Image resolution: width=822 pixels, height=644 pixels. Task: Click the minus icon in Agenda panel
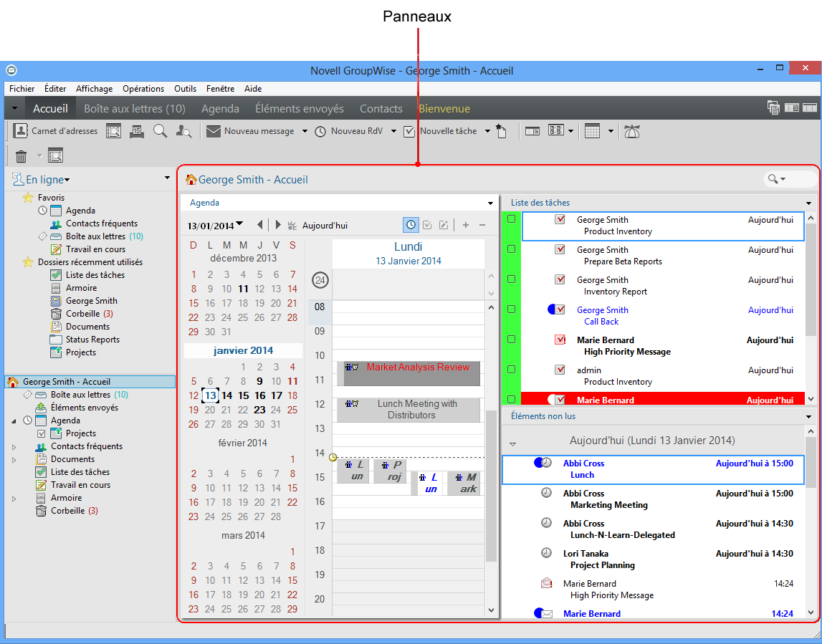click(482, 225)
